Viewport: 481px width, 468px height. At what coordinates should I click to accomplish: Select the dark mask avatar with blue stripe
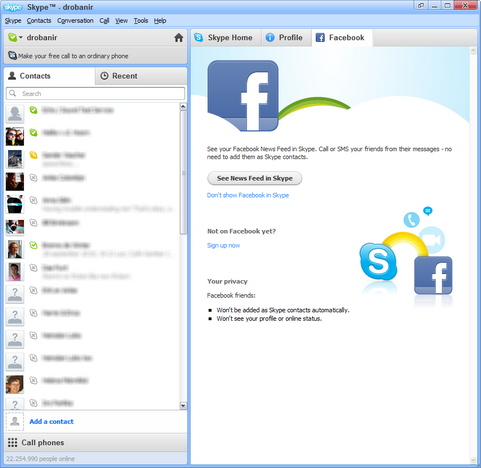15,204
